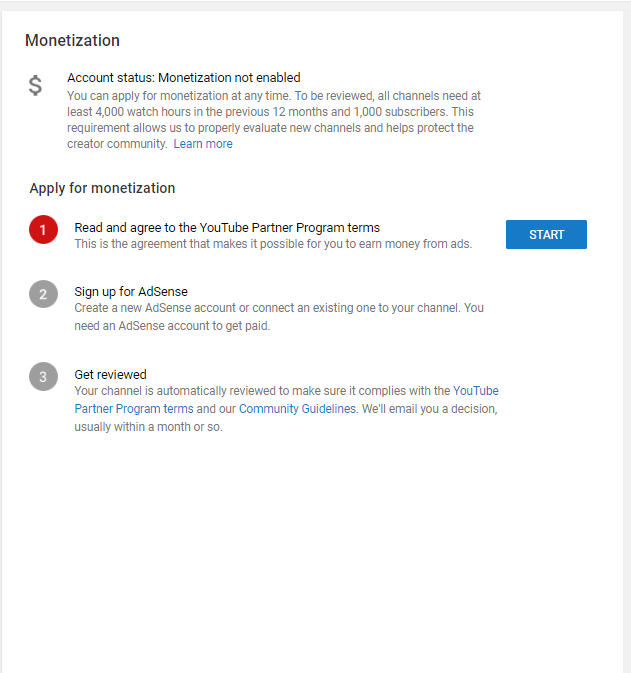Click text about earning money from ads
Viewport: 631px width, 673px height.
273,244
